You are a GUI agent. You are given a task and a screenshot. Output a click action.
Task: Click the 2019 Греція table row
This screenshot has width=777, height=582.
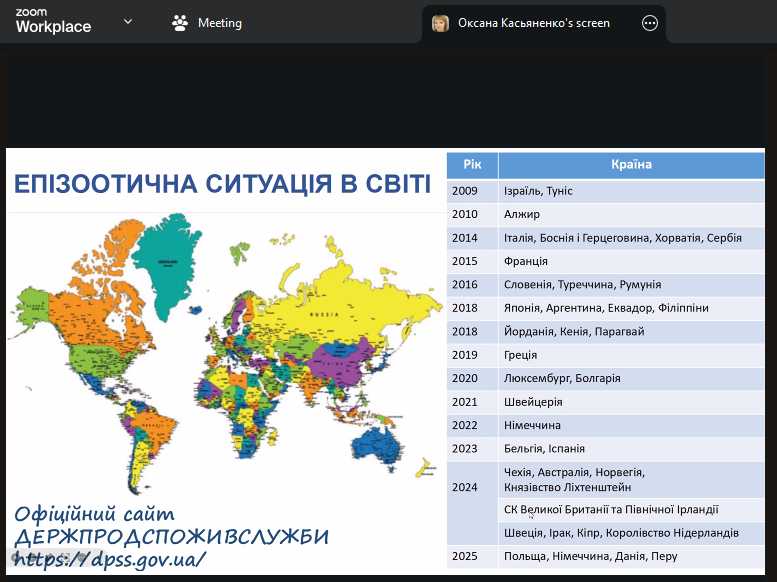(605, 355)
